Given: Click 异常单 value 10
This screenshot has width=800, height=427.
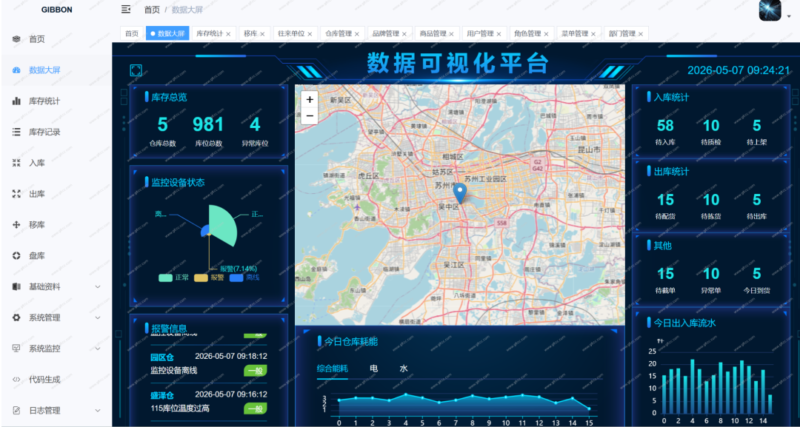Looking at the screenshot, I should coord(711,273).
